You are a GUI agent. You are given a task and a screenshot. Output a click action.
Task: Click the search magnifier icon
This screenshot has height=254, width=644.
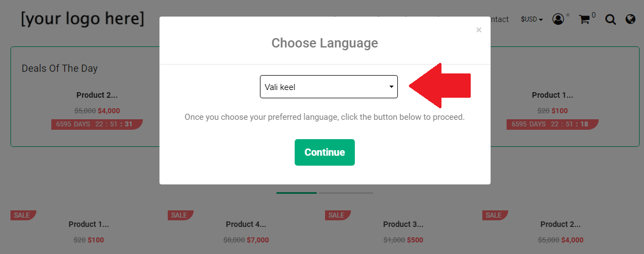coord(610,20)
